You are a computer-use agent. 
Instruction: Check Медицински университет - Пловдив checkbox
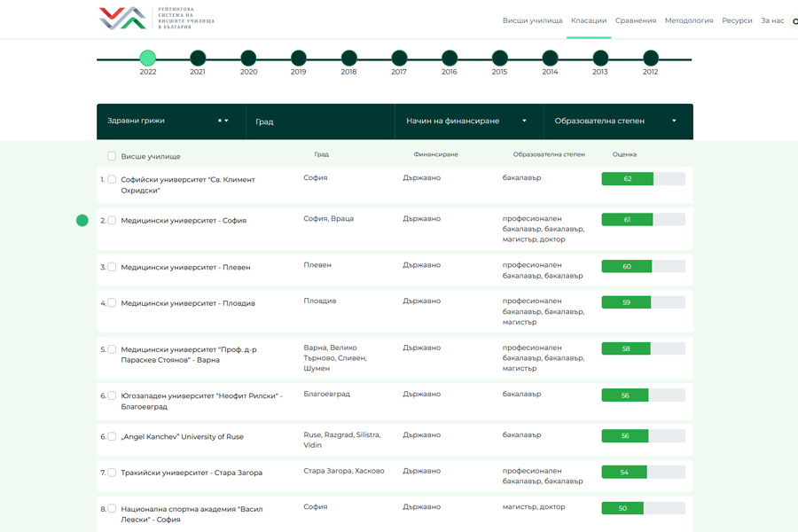112,303
